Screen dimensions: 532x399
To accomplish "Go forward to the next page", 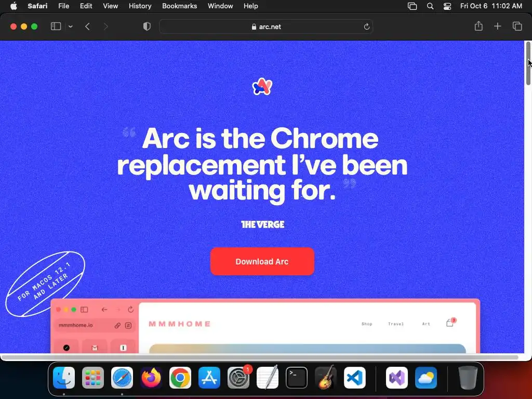I will [105, 26].
